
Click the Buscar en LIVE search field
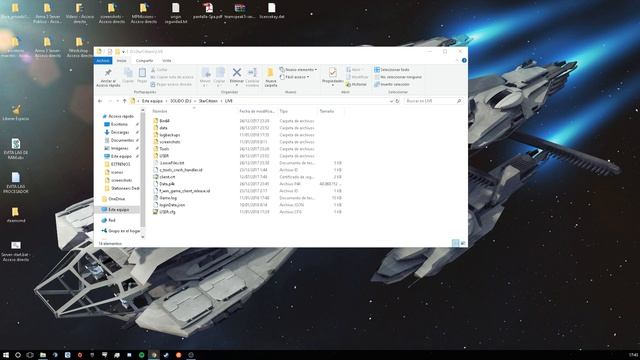pos(433,101)
